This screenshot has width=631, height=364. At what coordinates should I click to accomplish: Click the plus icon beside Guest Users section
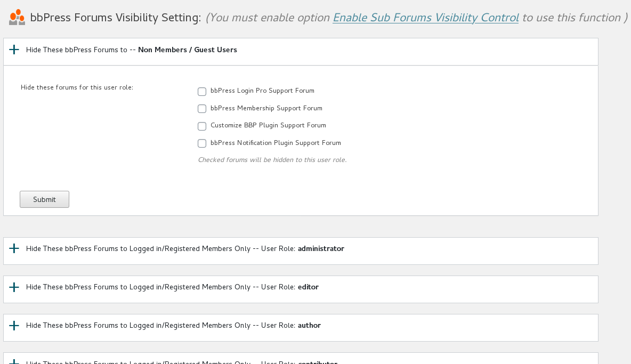(13, 49)
